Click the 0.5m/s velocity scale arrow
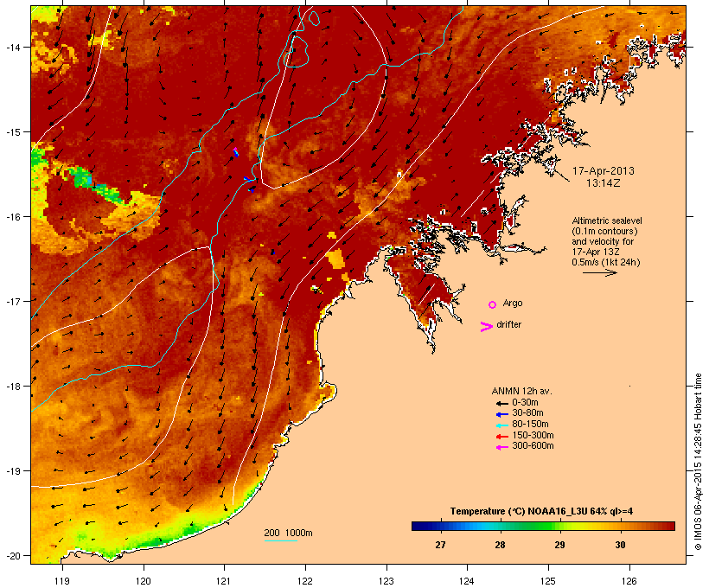This screenshot has width=709, height=588. pyautogui.click(x=599, y=272)
